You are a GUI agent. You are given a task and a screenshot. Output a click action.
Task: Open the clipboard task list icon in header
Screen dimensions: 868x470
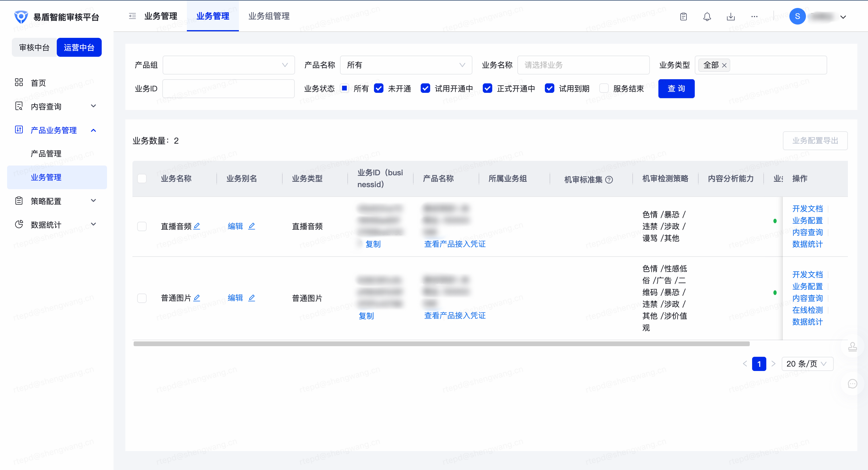(683, 17)
